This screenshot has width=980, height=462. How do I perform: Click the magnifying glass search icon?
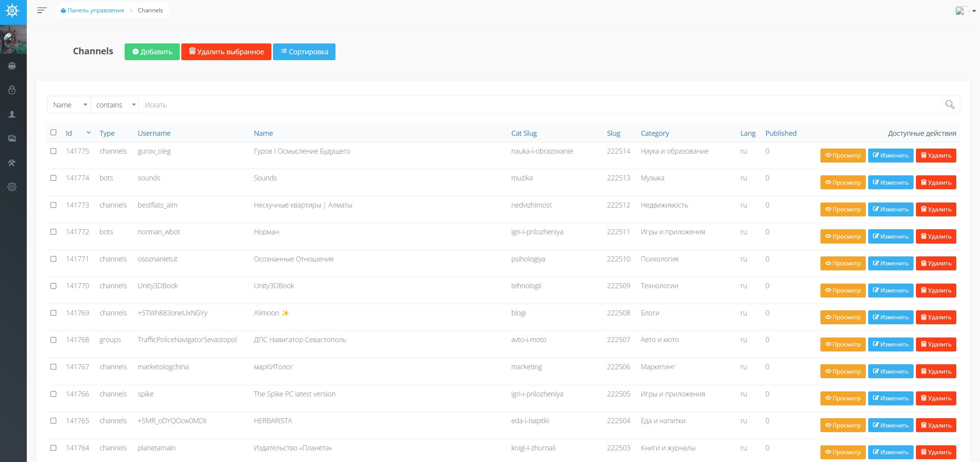coord(950,105)
